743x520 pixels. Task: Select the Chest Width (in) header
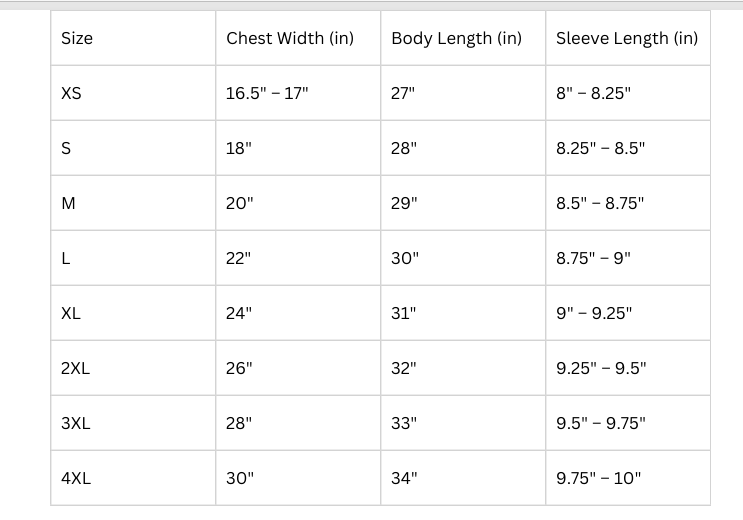point(298,38)
